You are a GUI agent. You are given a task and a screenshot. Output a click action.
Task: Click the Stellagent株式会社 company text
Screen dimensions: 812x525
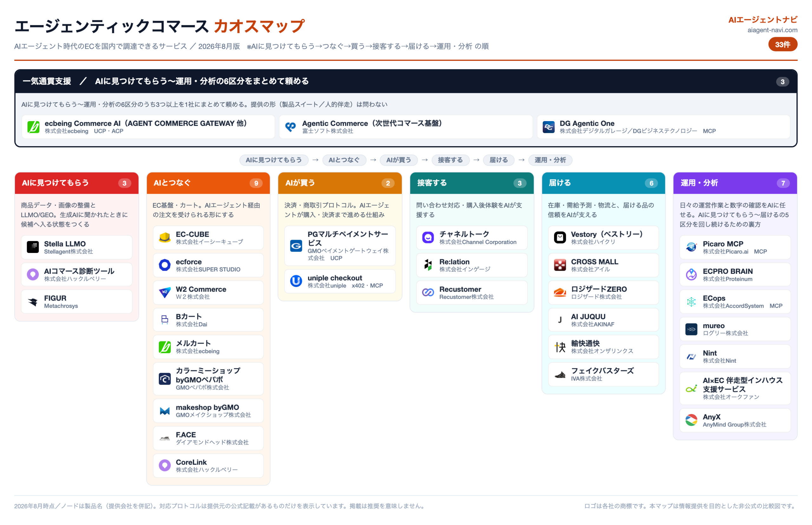69,252
